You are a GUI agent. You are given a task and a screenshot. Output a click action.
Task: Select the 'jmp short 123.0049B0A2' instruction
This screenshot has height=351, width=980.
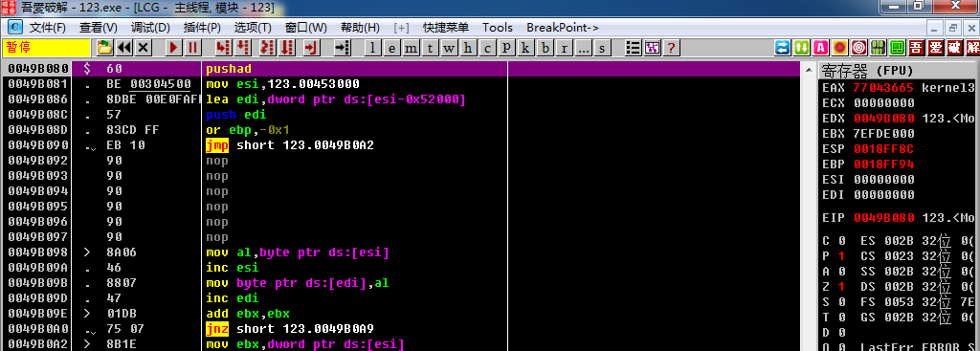pyautogui.click(x=290, y=145)
